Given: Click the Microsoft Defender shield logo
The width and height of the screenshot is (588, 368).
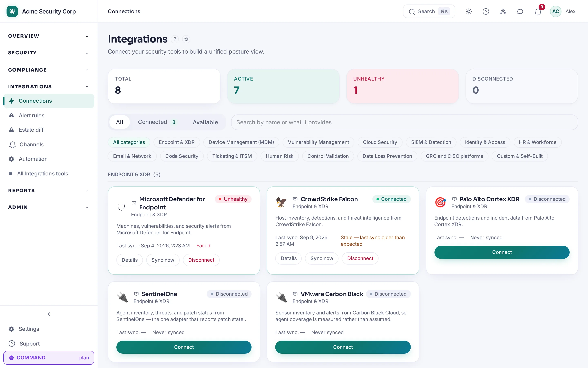Looking at the screenshot, I should coord(121,207).
